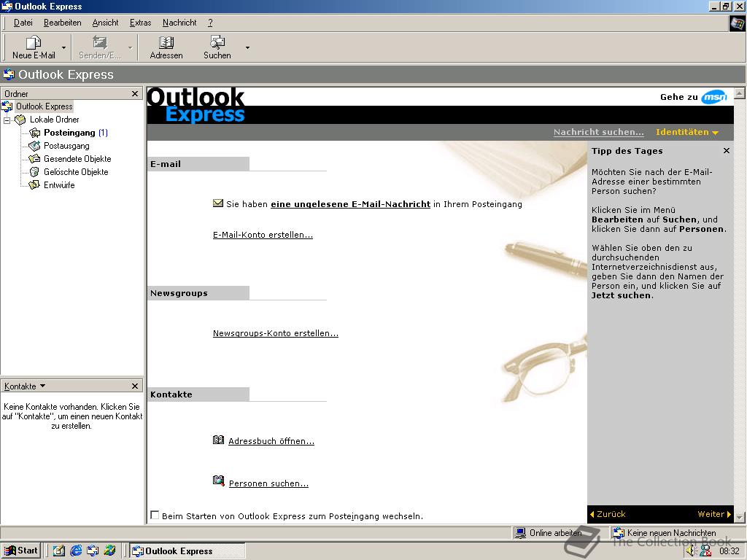
Task: Click the Keine Kontakte vorhanden text
Action: point(72,416)
